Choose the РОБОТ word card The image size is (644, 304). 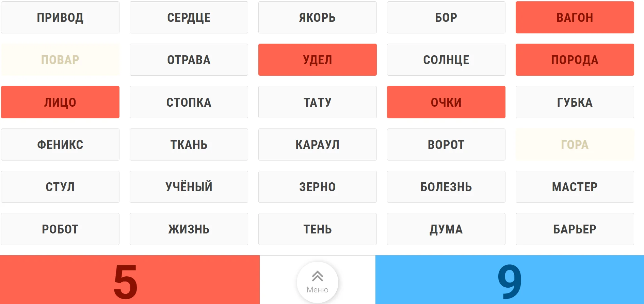click(x=60, y=229)
